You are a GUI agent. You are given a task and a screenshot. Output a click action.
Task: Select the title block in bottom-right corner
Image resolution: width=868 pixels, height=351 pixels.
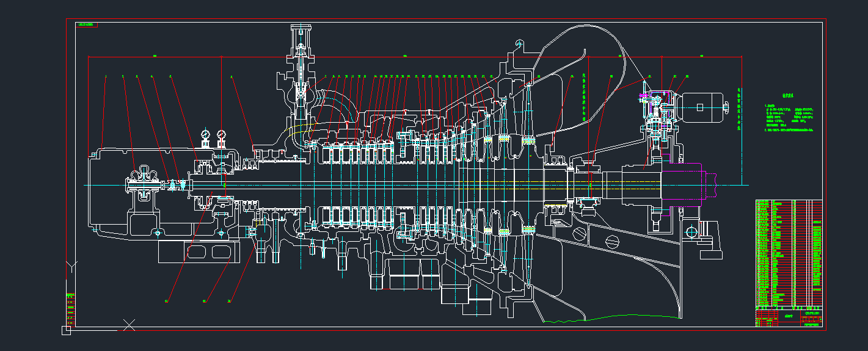789,317
